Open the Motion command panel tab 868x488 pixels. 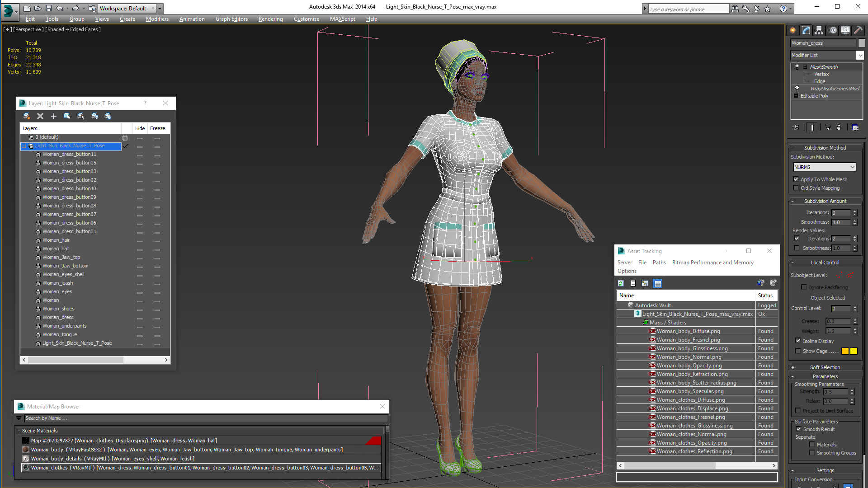click(833, 30)
